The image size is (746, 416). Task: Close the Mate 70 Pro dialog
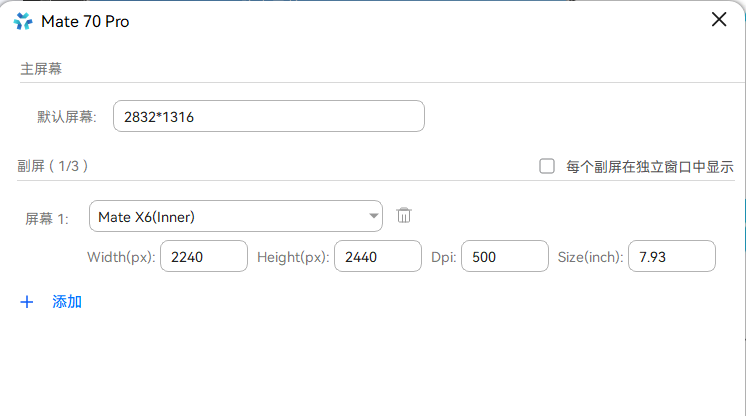tap(718, 20)
